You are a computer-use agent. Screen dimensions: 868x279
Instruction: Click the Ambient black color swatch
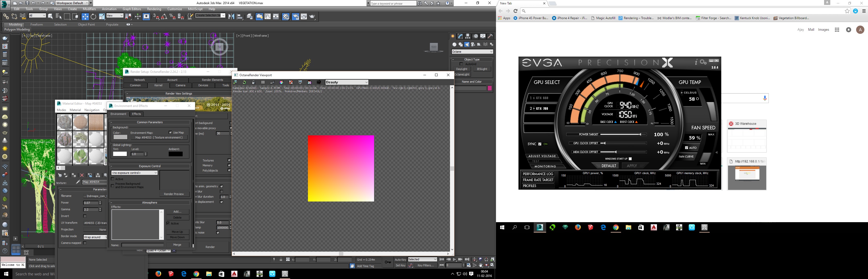coord(176,154)
